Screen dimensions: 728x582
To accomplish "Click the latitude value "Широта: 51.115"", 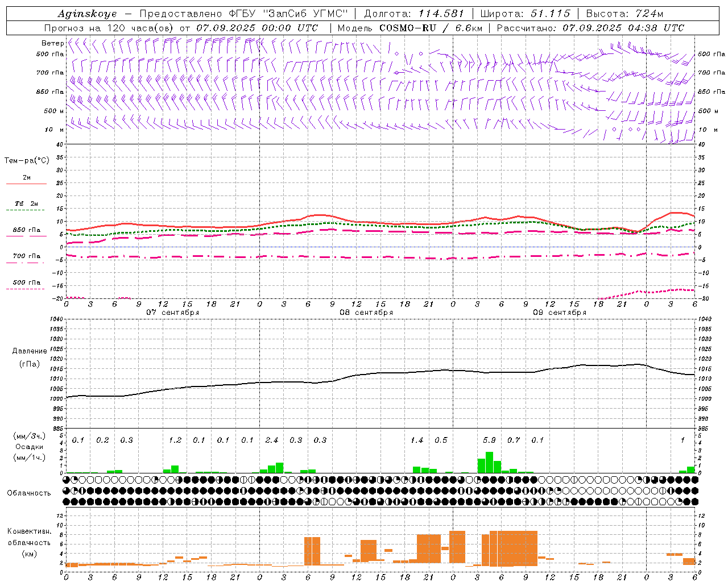I will pyautogui.click(x=526, y=14).
